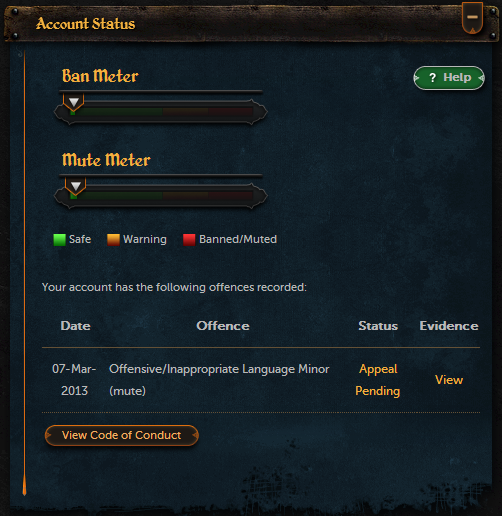
Task: Open View Code of Conduct button
Action: pos(122,435)
